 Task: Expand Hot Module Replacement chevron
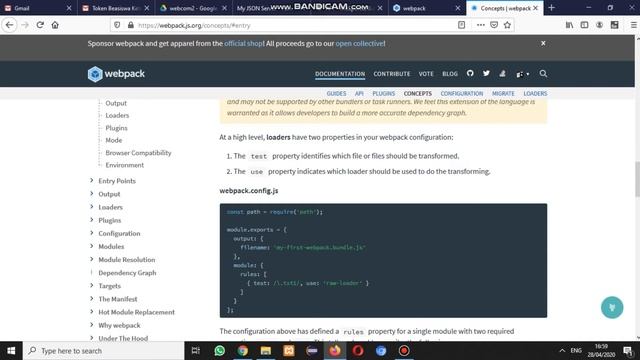click(91, 311)
